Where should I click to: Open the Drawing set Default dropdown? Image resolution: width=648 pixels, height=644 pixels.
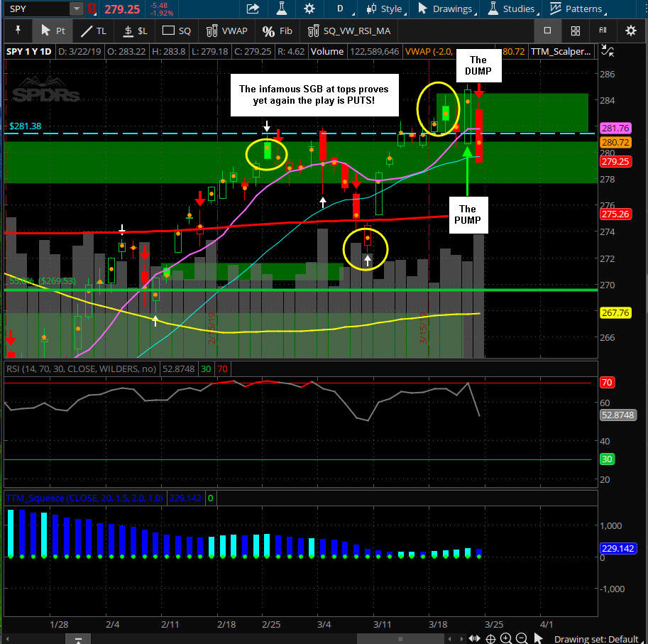(598, 638)
